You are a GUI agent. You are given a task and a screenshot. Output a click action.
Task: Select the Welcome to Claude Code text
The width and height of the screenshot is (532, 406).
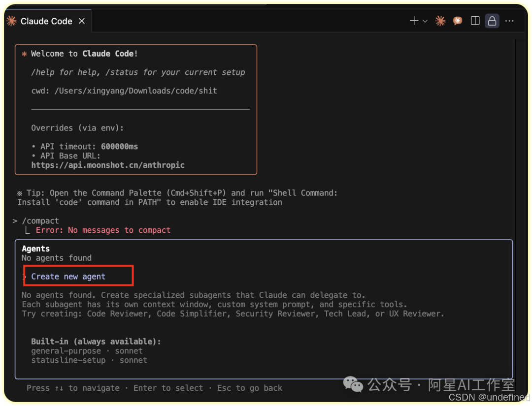[84, 54]
